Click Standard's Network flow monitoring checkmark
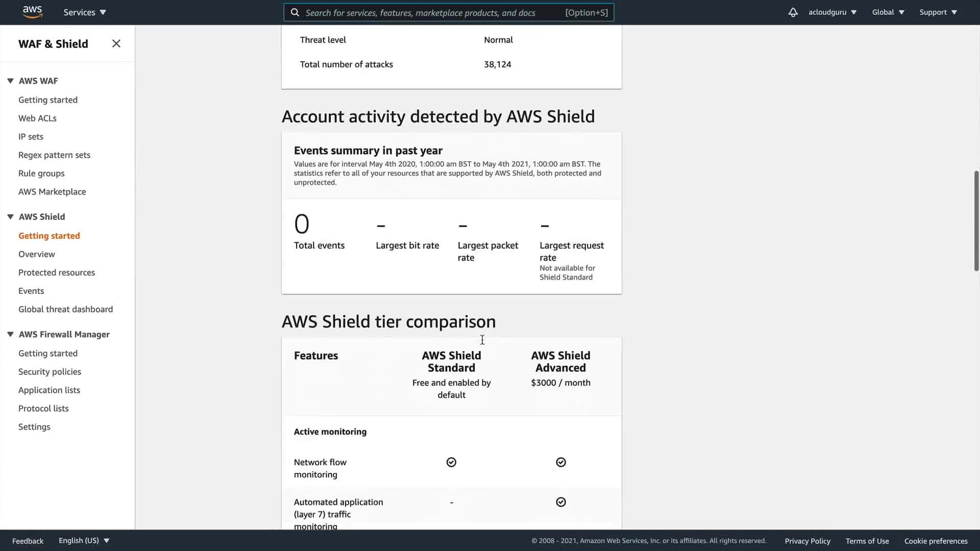 click(x=451, y=462)
